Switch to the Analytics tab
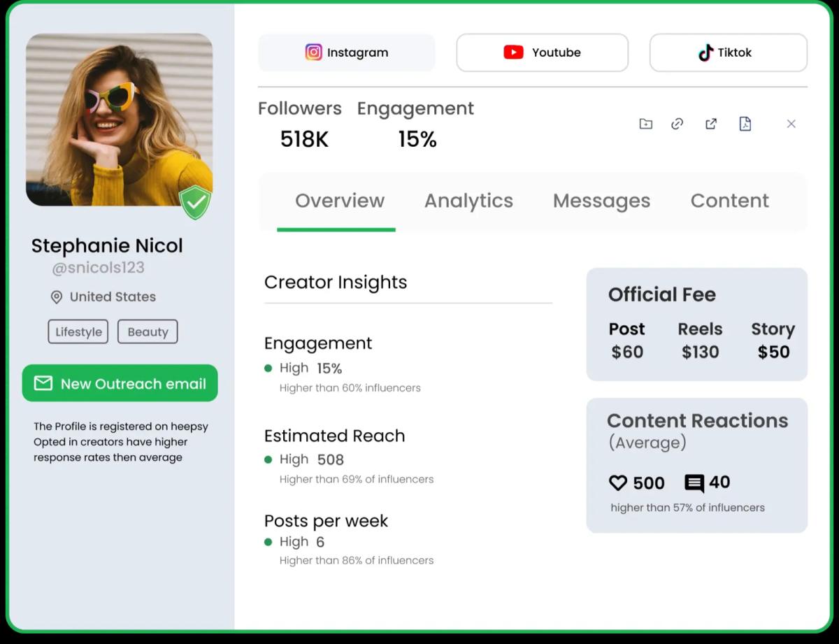 (x=468, y=201)
